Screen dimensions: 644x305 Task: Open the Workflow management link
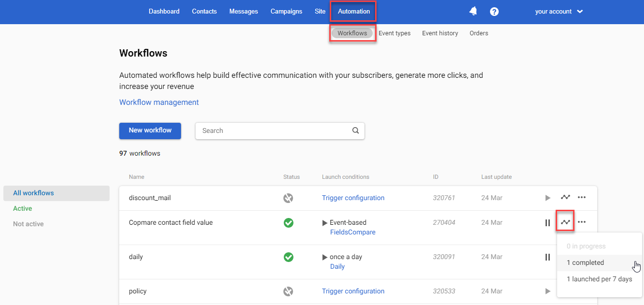pos(159,102)
